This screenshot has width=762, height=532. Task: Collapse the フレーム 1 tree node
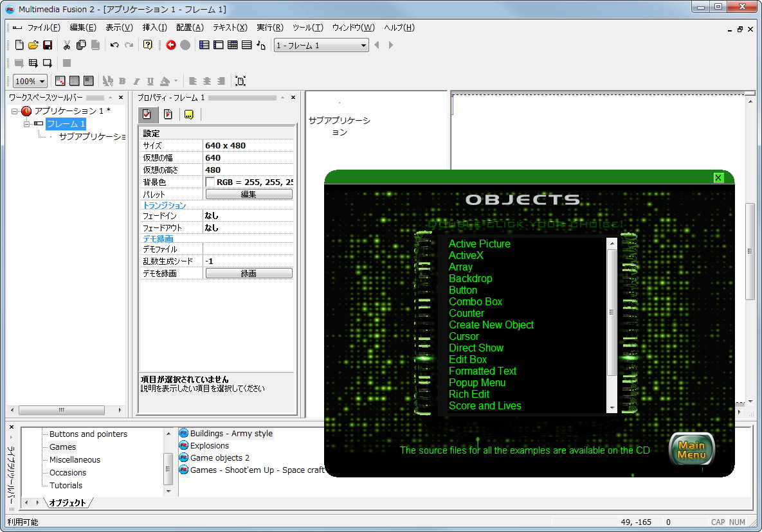click(27, 124)
